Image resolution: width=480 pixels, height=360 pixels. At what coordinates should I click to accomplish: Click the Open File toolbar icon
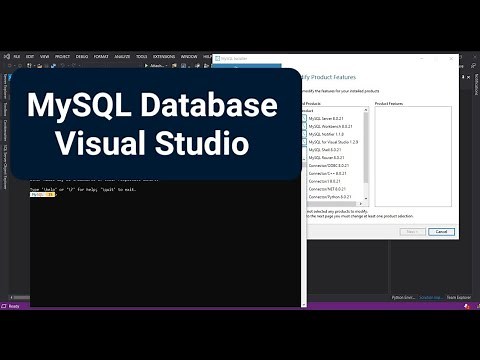coord(40,66)
